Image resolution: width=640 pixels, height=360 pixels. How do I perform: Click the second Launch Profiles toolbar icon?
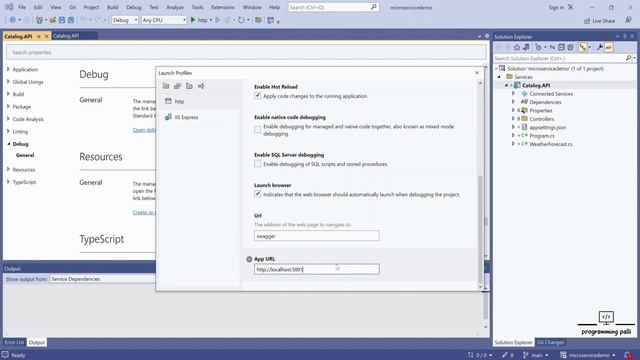[x=177, y=86]
